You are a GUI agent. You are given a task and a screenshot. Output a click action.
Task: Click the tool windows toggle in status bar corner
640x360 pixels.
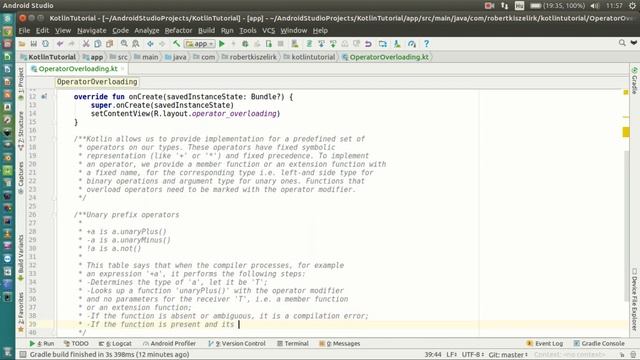coord(23,354)
